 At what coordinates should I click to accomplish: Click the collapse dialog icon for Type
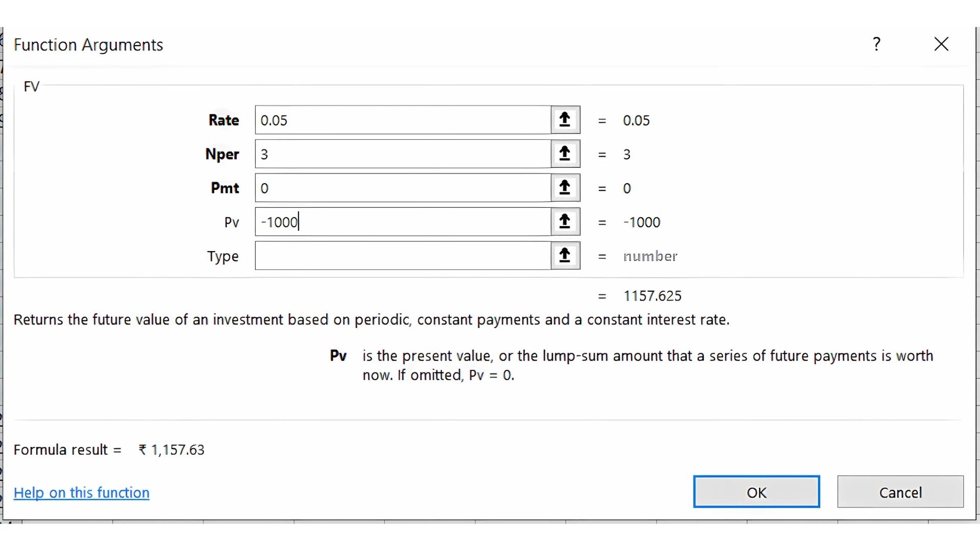pyautogui.click(x=565, y=256)
